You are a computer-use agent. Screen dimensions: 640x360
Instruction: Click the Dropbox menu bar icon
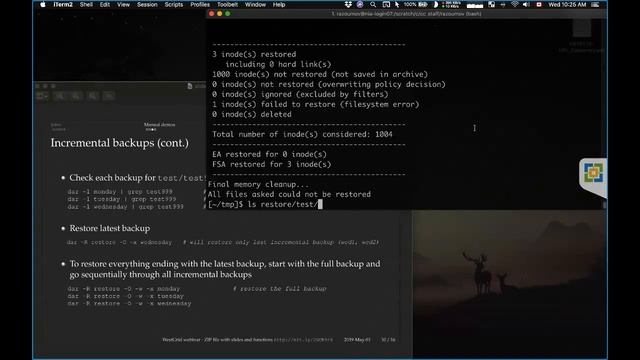pyautogui.click(x=348, y=4)
